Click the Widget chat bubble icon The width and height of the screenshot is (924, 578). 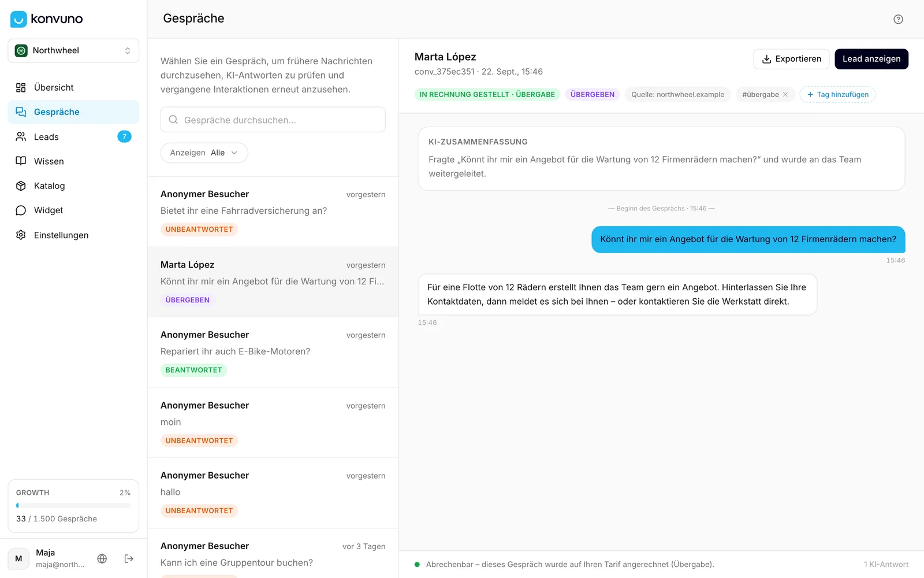tap(21, 210)
